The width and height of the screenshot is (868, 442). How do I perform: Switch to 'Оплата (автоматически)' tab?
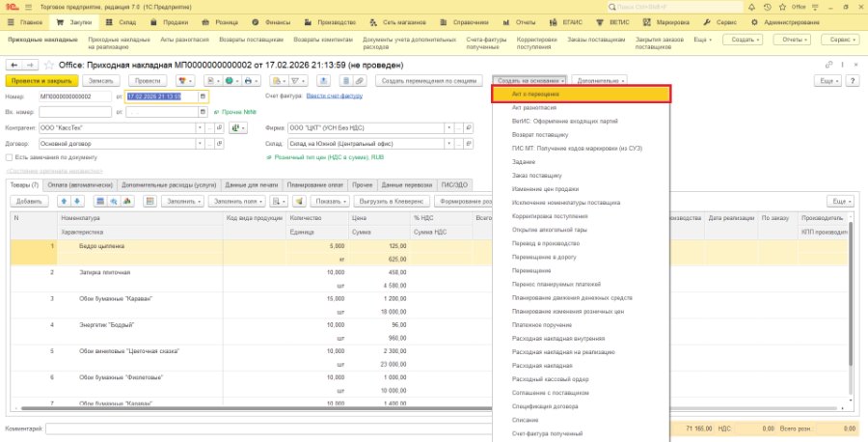click(x=80, y=185)
